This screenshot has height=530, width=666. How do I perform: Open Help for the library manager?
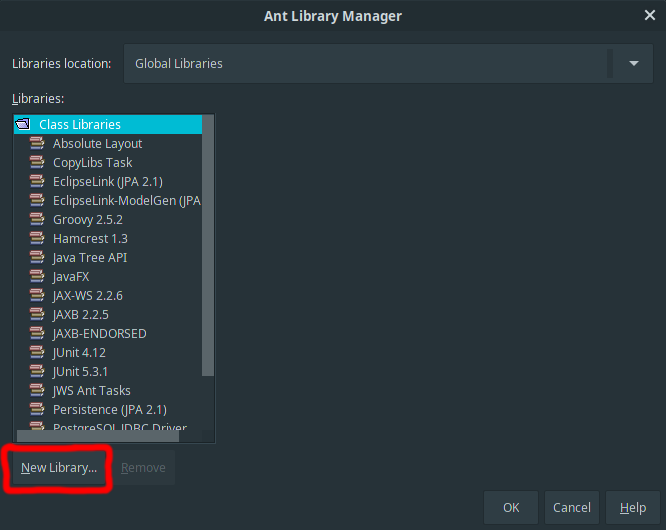tap(632, 508)
